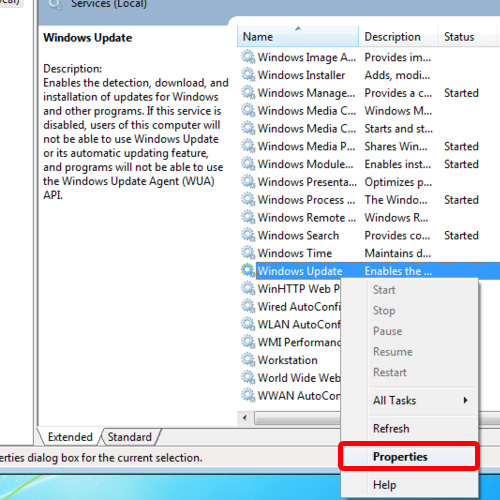Select Refresh in the context menu
500x500 pixels.
(x=409, y=428)
